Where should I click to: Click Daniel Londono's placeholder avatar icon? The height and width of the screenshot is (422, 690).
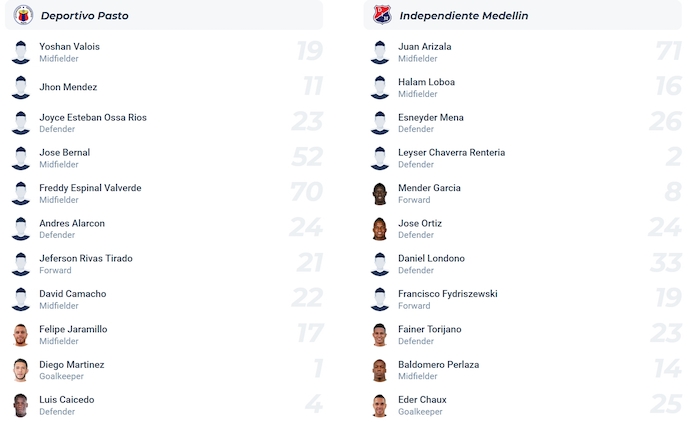(380, 265)
